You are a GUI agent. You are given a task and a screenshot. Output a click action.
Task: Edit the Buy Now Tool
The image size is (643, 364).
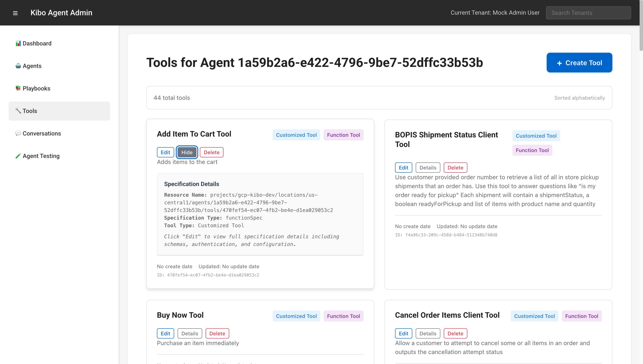(x=165, y=333)
